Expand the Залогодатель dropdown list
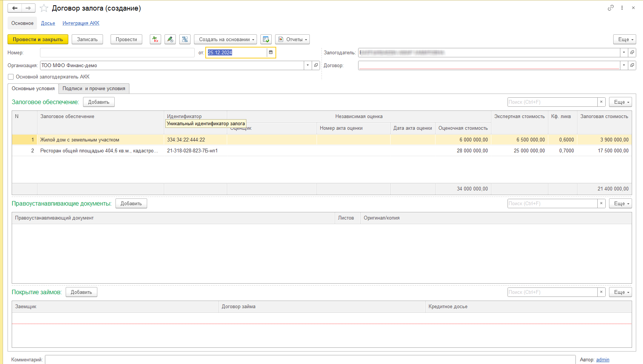Screen dimensions: 643x364 [624, 52]
